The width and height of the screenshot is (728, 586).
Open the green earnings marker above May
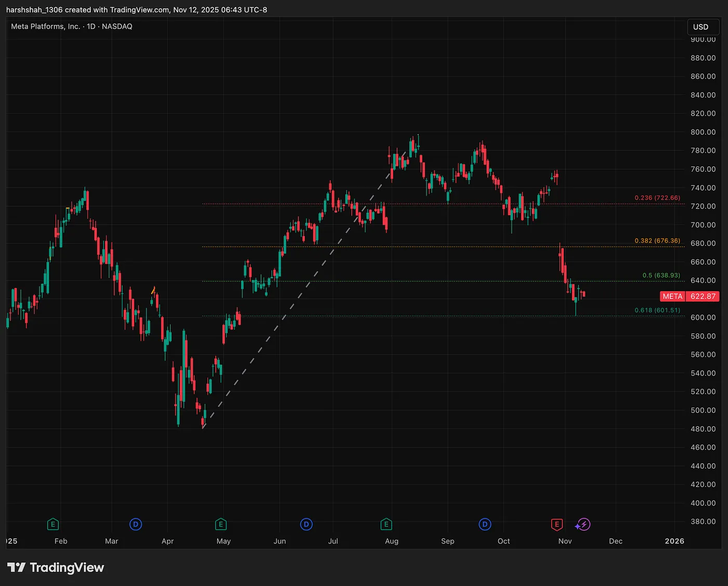[x=220, y=524]
